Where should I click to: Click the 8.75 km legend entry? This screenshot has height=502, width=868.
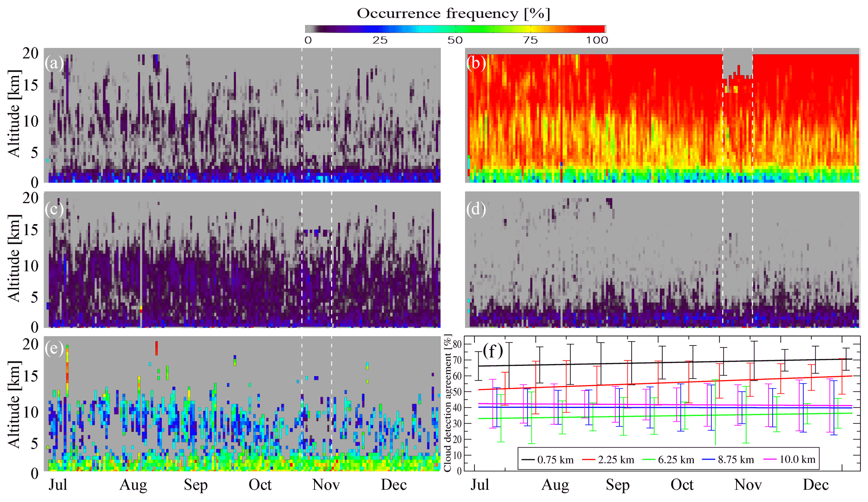click(x=736, y=460)
